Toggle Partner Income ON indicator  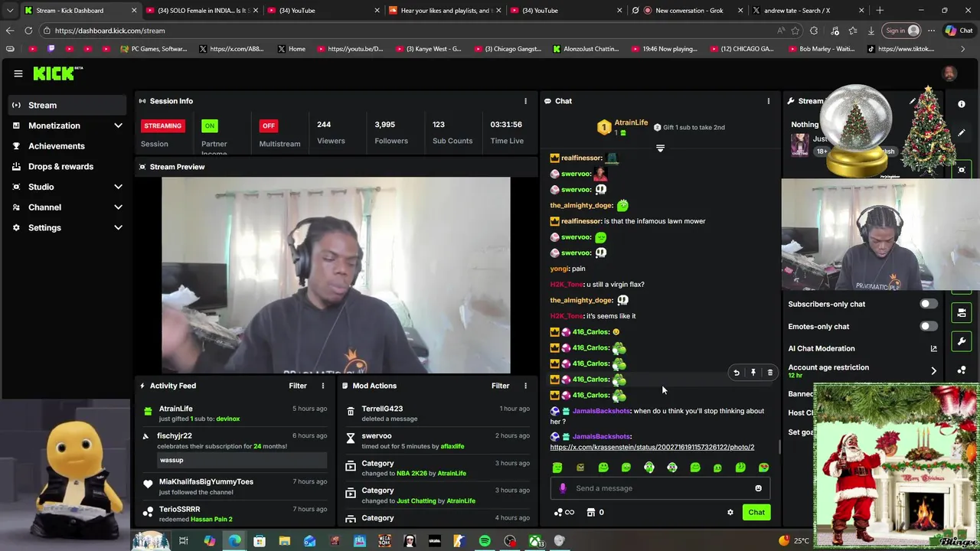point(209,126)
